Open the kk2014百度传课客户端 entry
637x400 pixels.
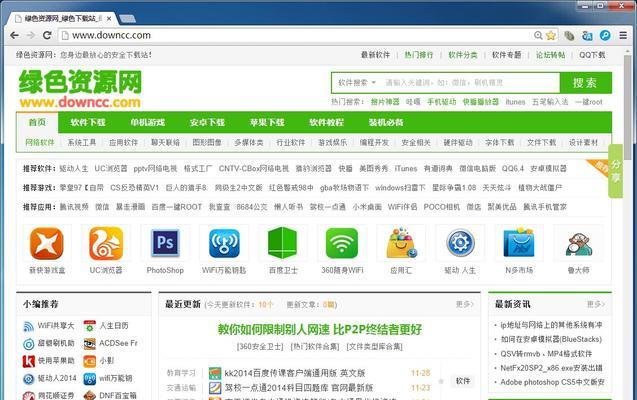295,373
